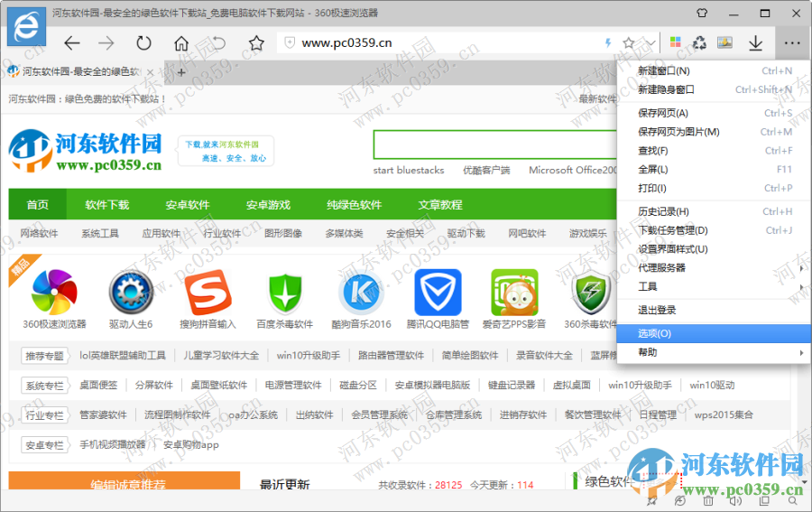Select 选项(O) in the menu

(714, 333)
